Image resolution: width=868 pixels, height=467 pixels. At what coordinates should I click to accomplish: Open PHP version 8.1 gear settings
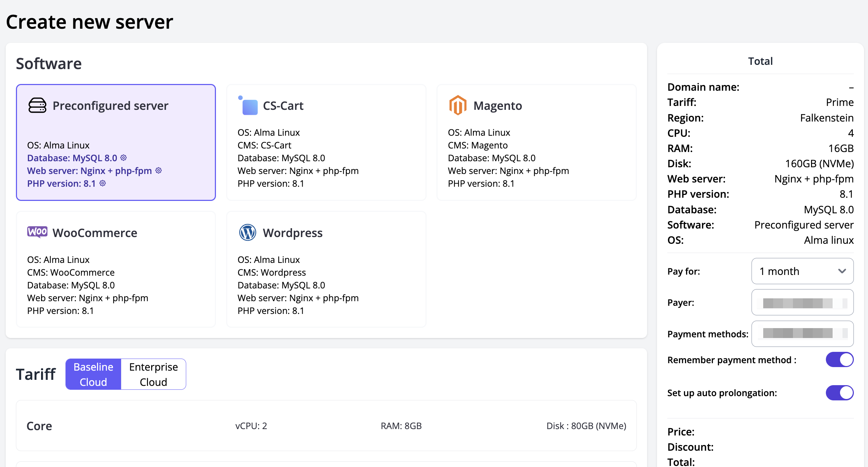pos(103,183)
